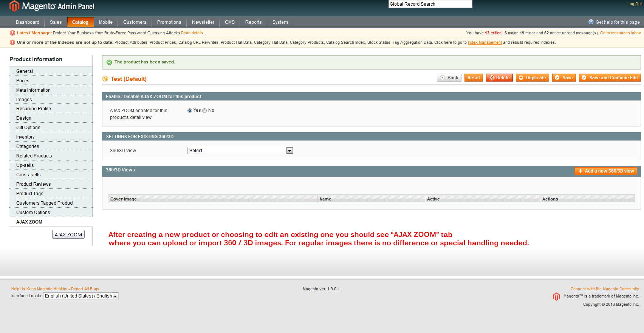Switch to the Images product tab
The image size is (644, 333).
(x=24, y=100)
